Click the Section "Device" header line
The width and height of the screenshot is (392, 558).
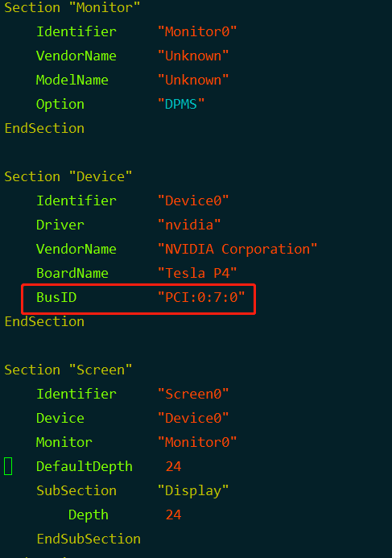click(68, 176)
